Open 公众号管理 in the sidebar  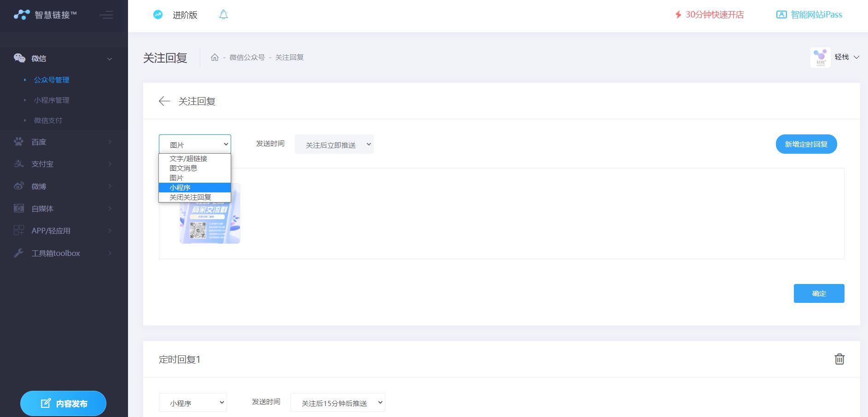(52, 80)
